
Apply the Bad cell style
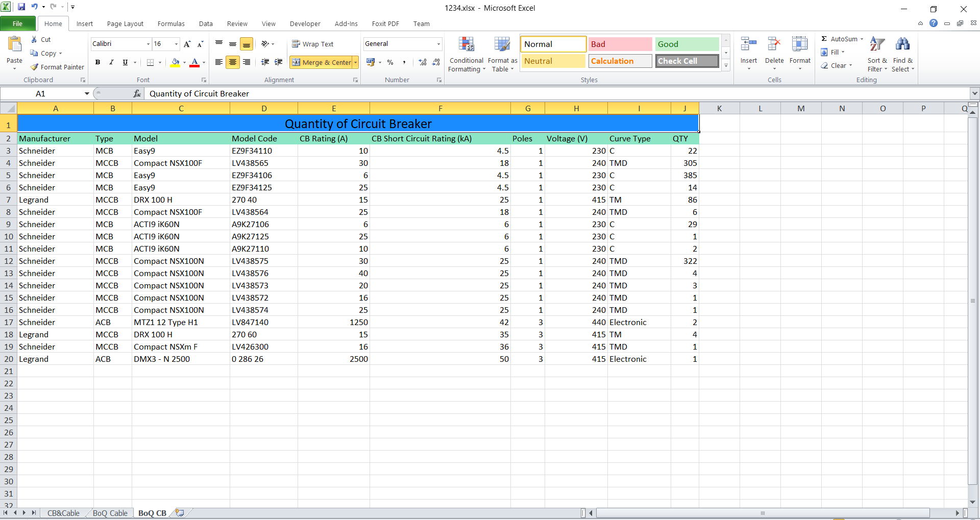click(x=620, y=44)
